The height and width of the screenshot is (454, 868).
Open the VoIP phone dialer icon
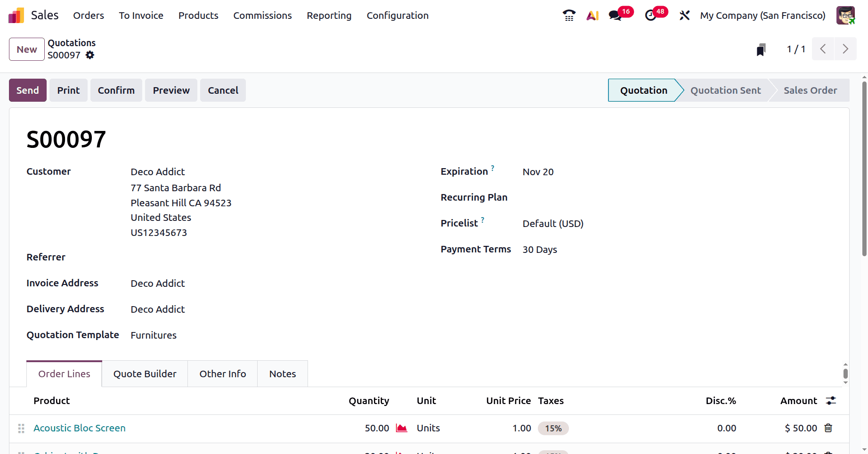[x=569, y=16]
